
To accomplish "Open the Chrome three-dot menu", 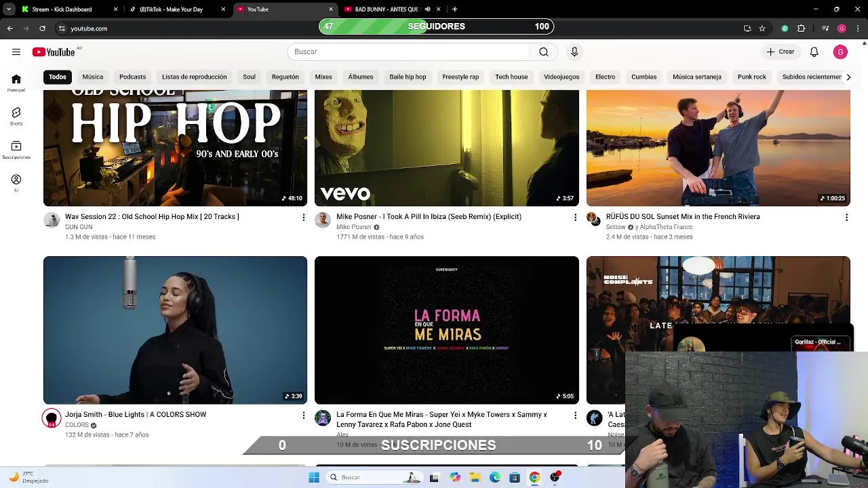I will click(858, 28).
